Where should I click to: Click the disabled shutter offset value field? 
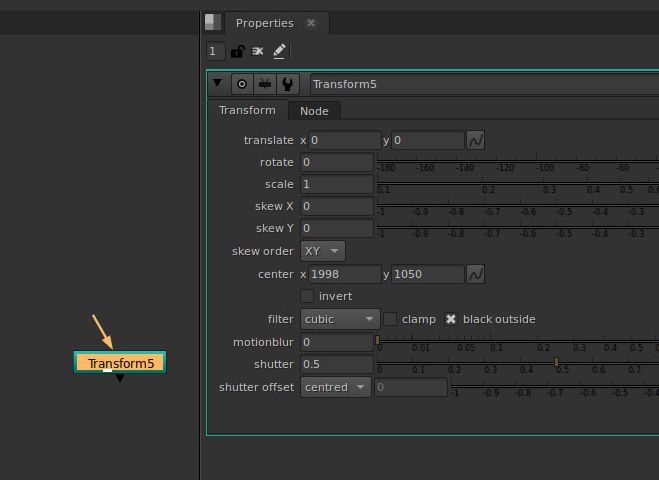411,387
